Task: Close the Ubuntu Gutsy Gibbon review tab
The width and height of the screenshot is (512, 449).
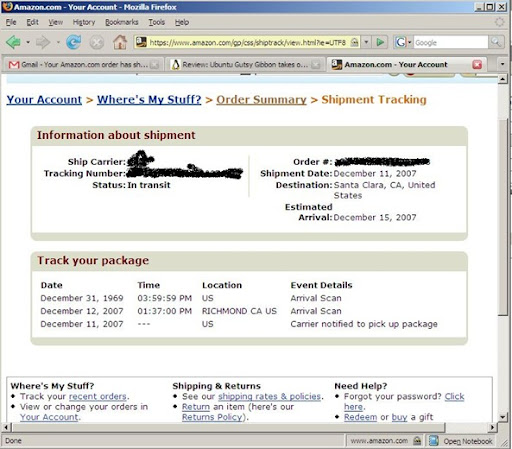Action: click(x=316, y=65)
